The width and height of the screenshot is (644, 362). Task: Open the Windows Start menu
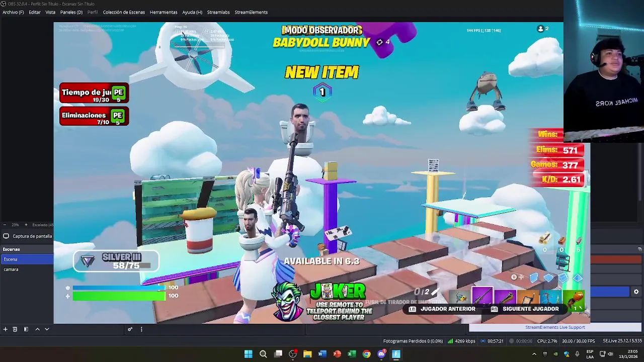click(248, 354)
